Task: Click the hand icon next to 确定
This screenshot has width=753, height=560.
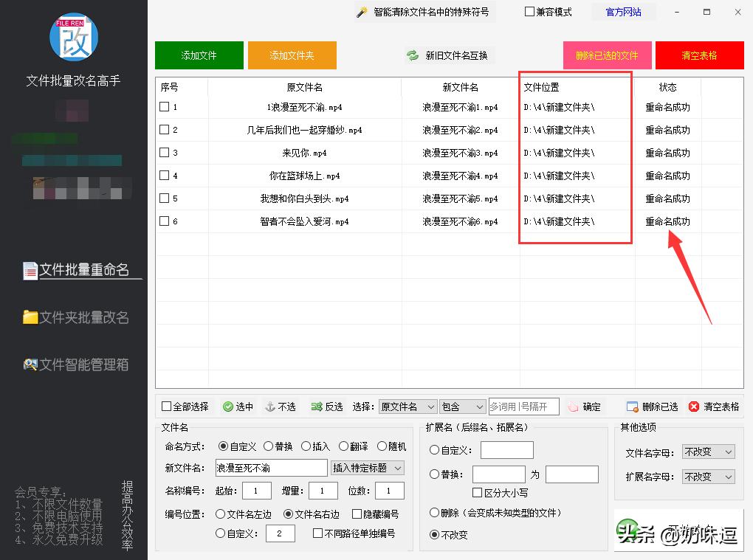Action: coord(572,407)
